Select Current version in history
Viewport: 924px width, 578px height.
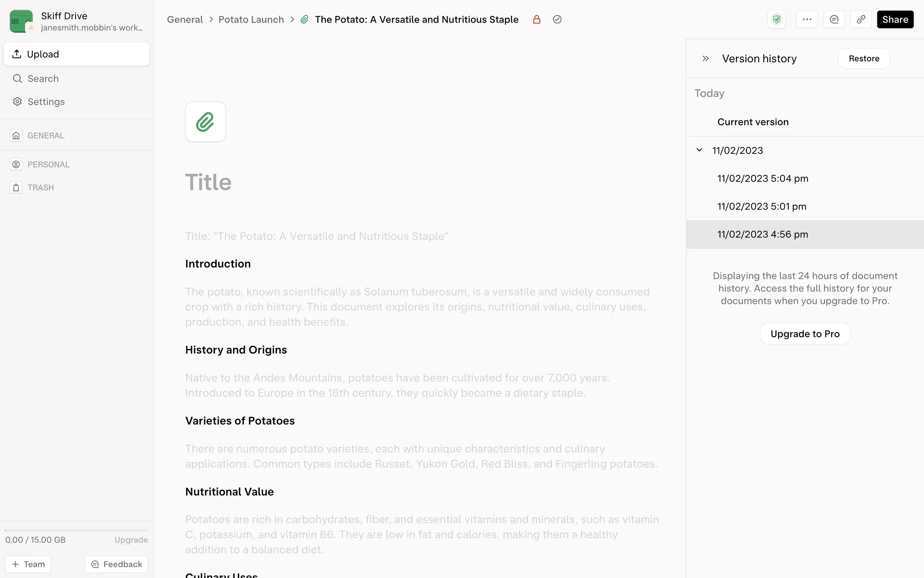(x=753, y=122)
